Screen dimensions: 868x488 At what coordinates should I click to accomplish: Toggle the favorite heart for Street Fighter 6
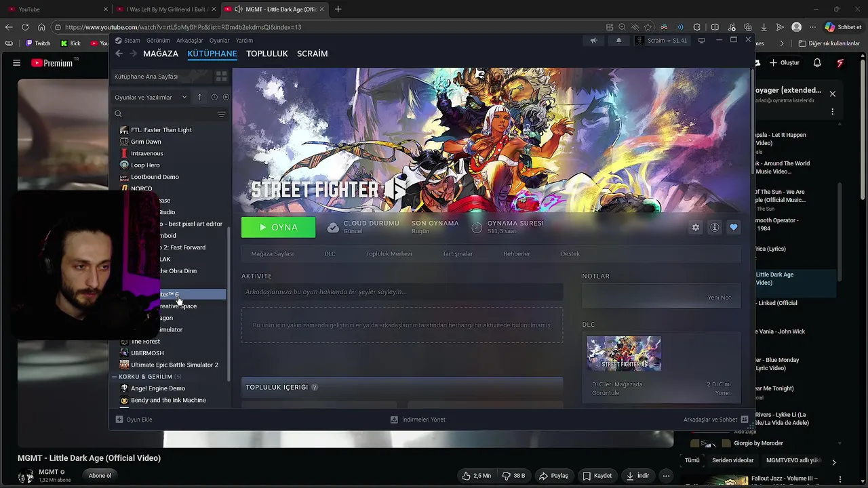733,228
